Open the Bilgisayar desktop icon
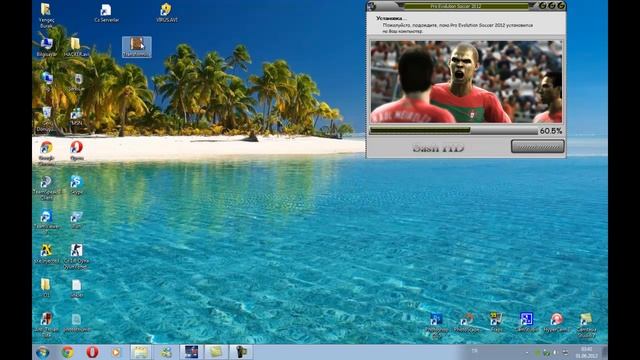The image size is (640, 360). coord(46,47)
